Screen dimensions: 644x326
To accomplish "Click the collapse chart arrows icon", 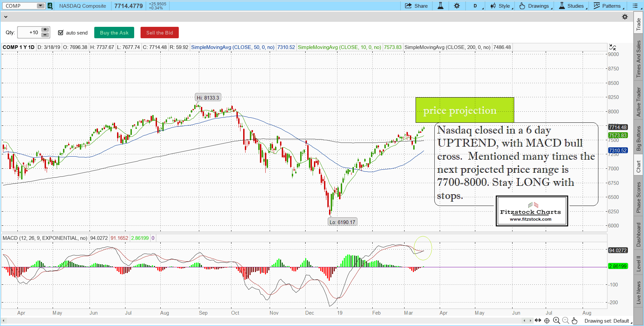I will click(612, 47).
